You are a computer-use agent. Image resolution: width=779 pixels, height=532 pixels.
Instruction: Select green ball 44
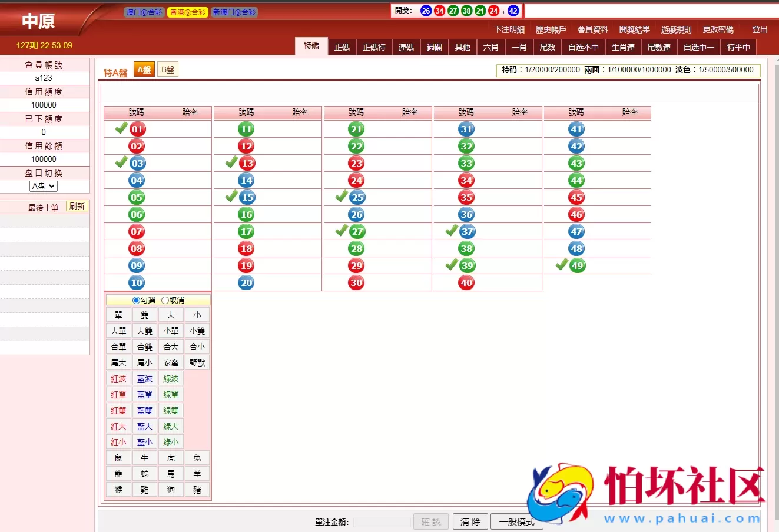576,179
